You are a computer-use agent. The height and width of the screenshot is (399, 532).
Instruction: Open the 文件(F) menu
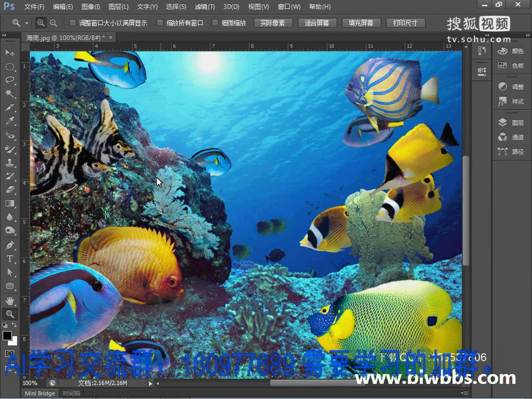pos(34,7)
